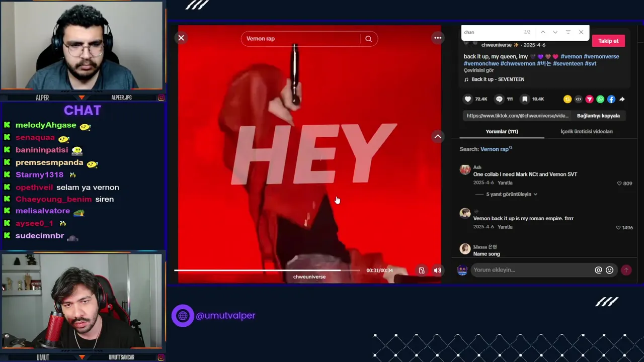Open the three-dot more options menu
This screenshot has height=362, width=644.
tap(438, 38)
